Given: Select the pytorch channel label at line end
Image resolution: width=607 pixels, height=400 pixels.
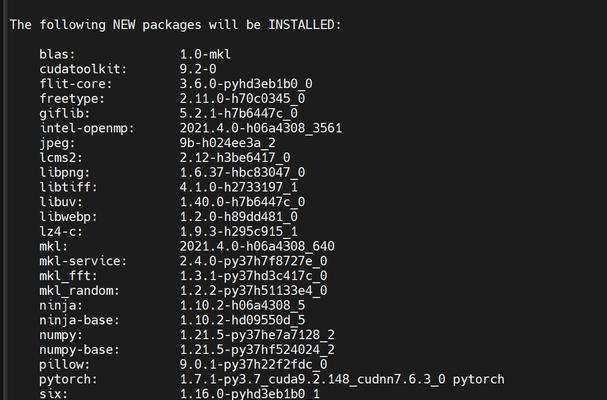Looking at the screenshot, I should pyautogui.click(x=478, y=379).
